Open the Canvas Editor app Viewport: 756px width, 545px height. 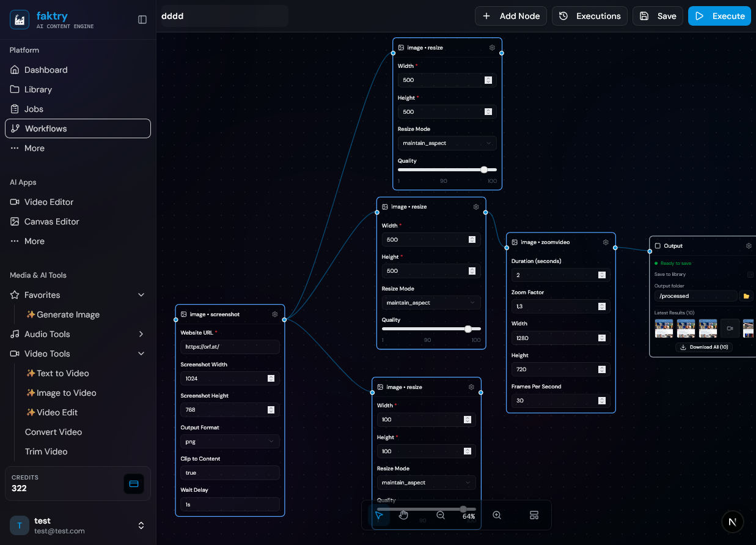pos(78,221)
